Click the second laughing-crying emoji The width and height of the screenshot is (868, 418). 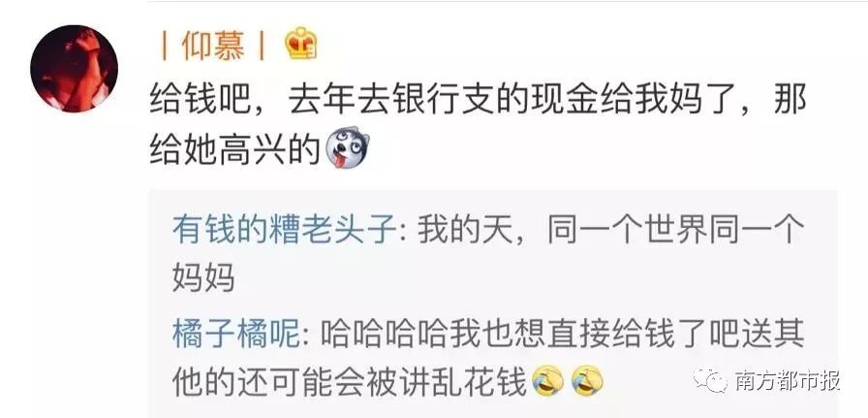(587, 382)
